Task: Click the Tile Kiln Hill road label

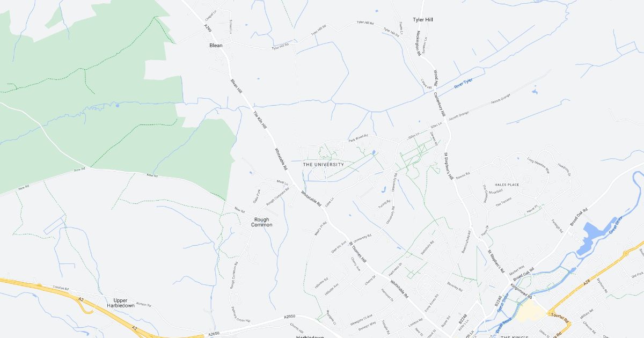Action: pyautogui.click(x=260, y=120)
